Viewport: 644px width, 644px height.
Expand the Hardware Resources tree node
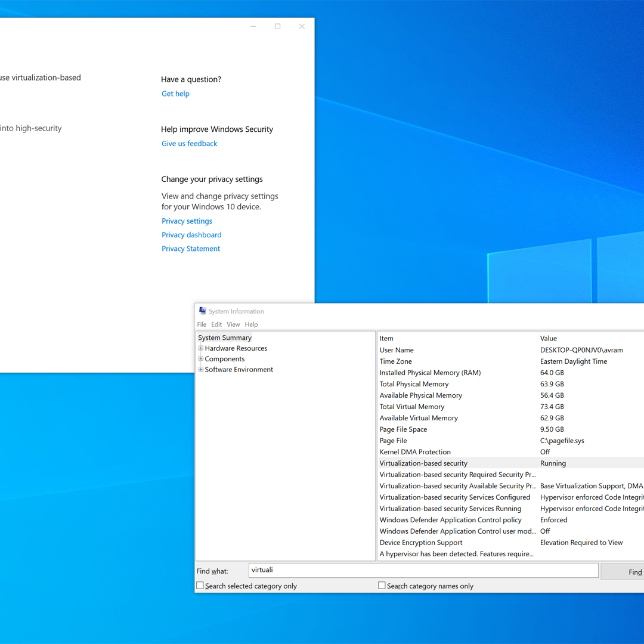tap(201, 348)
